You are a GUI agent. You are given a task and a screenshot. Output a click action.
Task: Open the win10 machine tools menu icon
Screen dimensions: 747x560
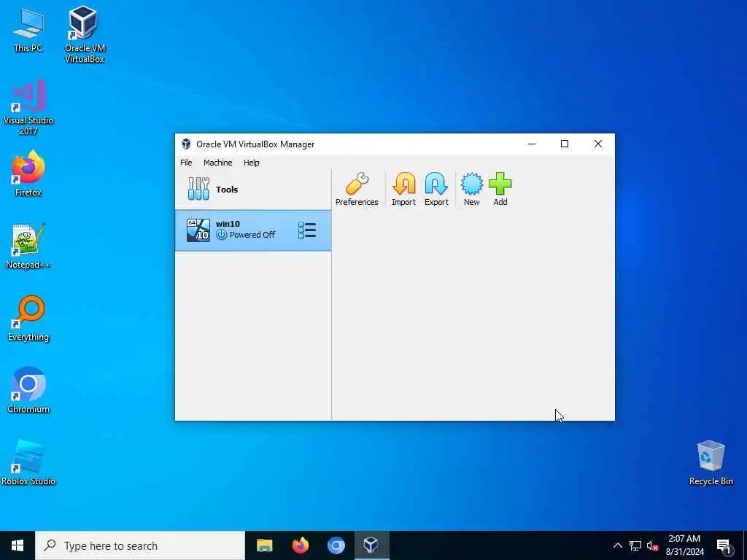pyautogui.click(x=307, y=230)
